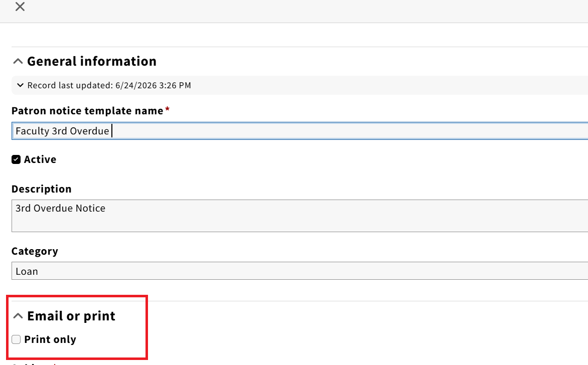Enable the Print only checkbox

coord(16,339)
